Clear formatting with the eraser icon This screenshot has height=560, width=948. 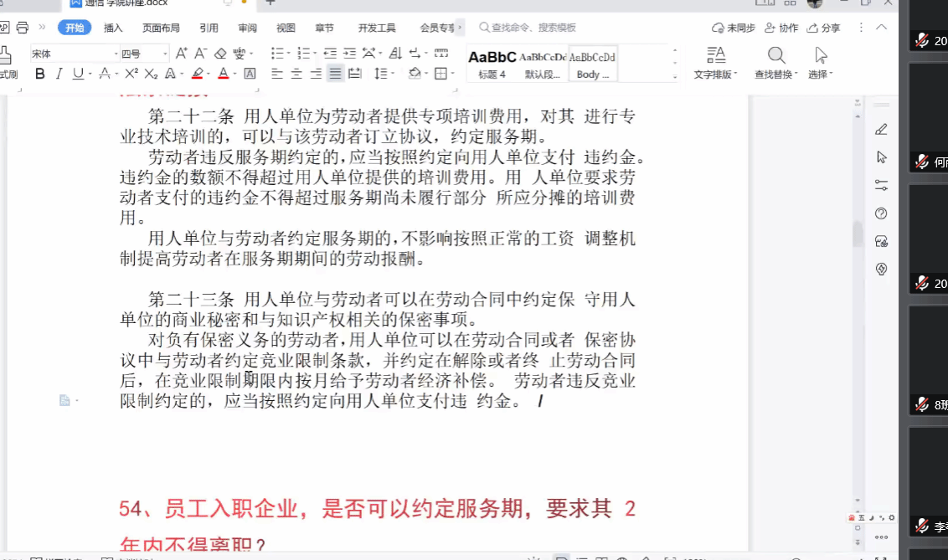coord(220,54)
